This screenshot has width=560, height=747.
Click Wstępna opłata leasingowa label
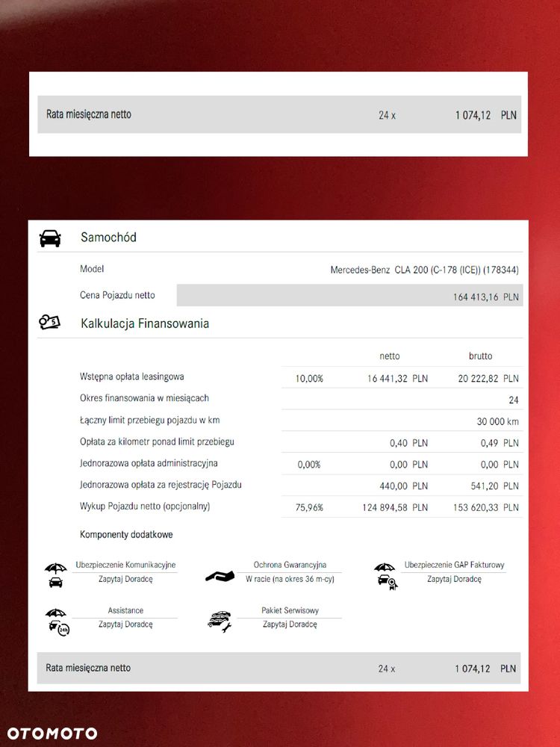(132, 376)
